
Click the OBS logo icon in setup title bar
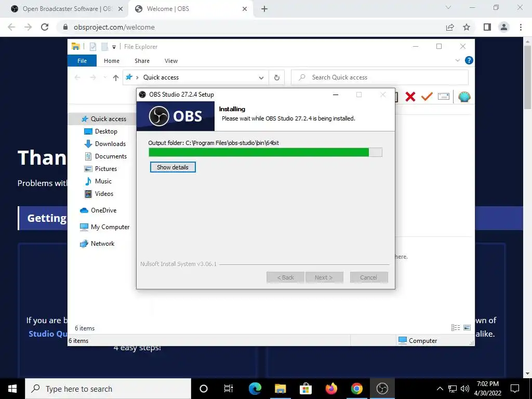(142, 95)
